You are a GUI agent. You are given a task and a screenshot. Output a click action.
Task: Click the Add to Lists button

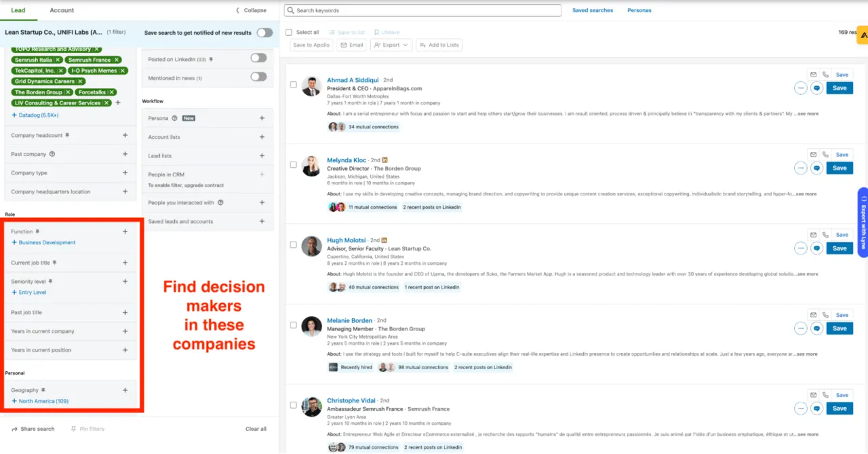point(439,45)
